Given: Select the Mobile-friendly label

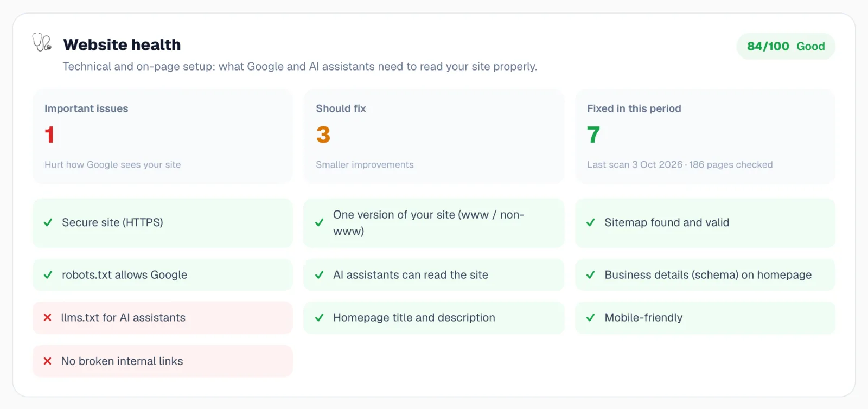Looking at the screenshot, I should [x=643, y=317].
